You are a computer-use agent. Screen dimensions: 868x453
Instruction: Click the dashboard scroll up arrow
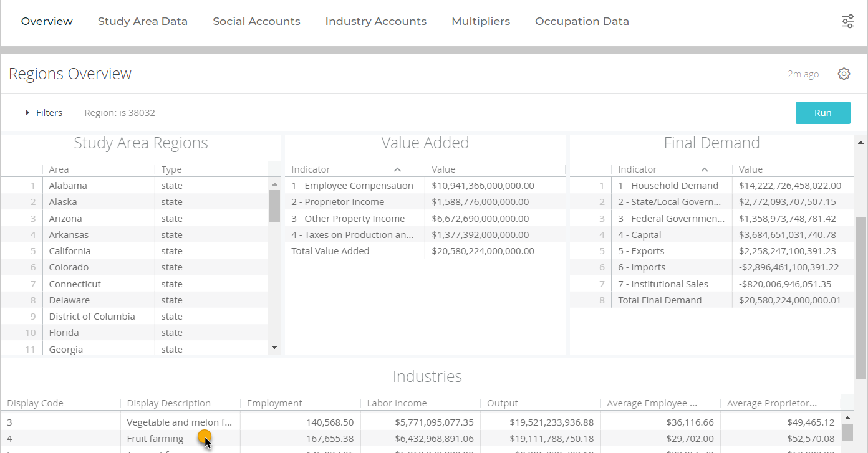pyautogui.click(x=861, y=143)
